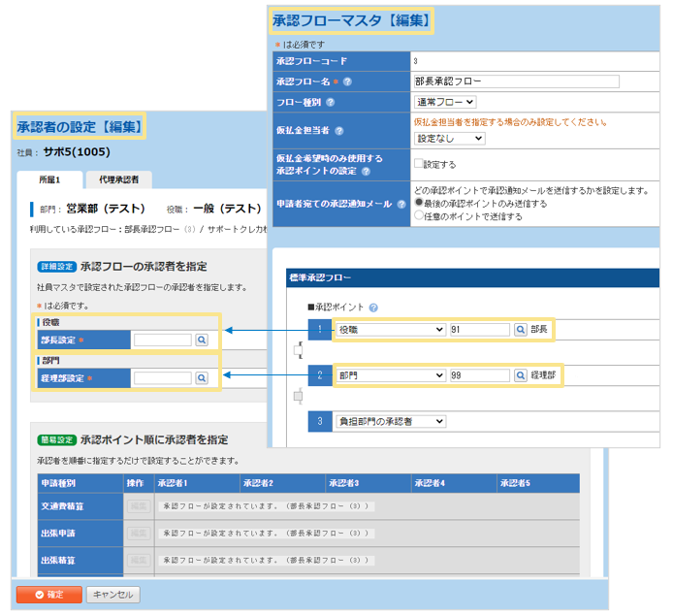Click the search icon for approval point 1
This screenshot has height=616, width=673.
[x=521, y=330]
